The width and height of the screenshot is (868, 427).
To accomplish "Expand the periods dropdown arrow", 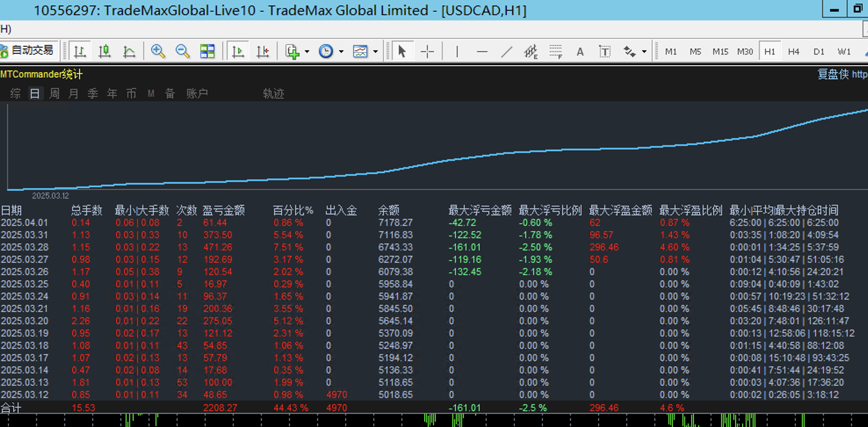I will tap(341, 51).
